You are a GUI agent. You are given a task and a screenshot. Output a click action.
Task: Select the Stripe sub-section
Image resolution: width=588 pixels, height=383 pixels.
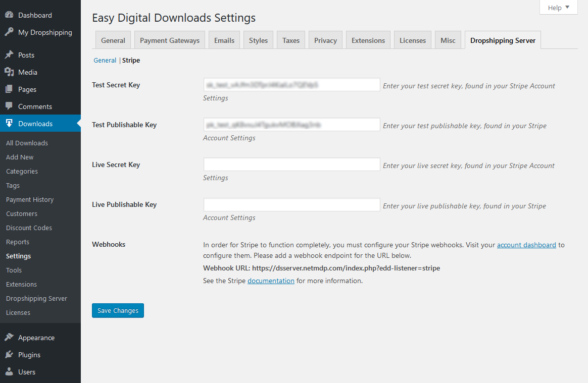point(131,61)
